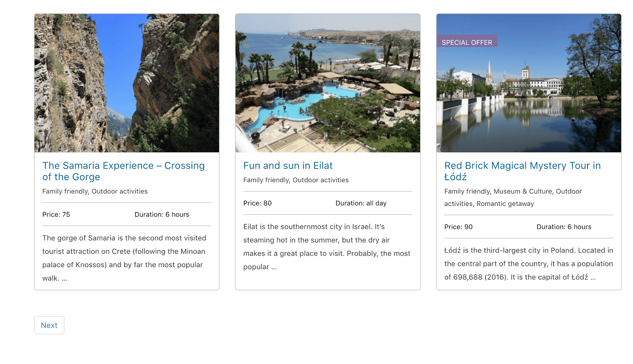
Task: Open the Fun and sun in Eilat link
Action: 288,166
